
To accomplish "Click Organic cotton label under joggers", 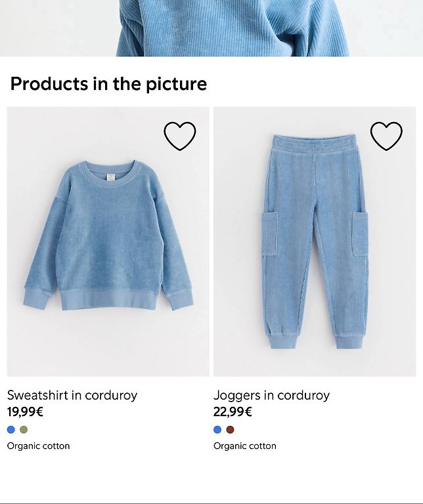I will coord(245,446).
